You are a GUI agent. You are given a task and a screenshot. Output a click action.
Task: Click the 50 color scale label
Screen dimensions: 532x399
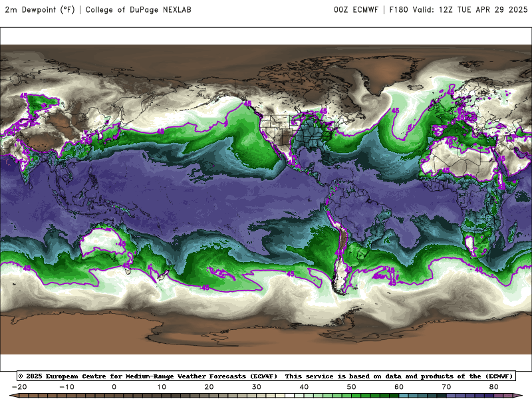[352, 387]
